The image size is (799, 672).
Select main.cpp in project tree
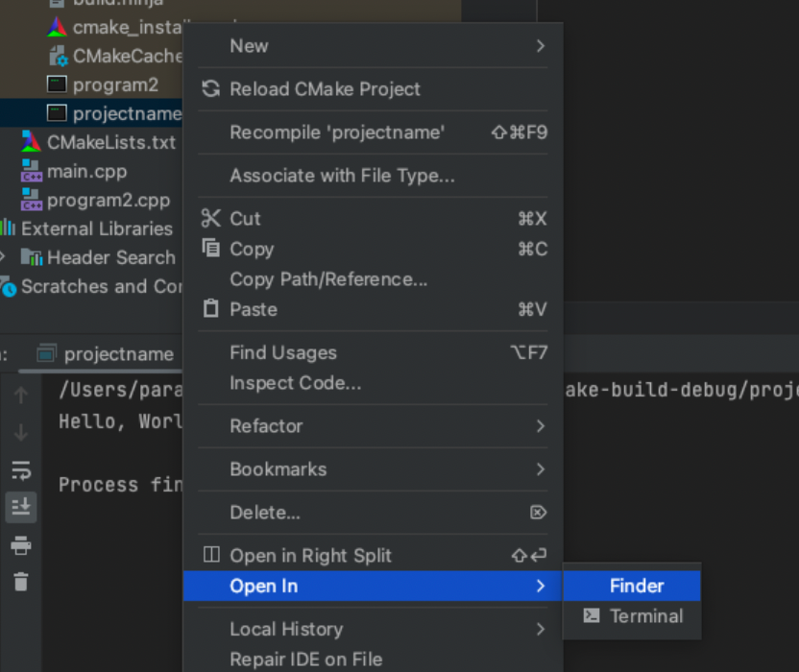click(87, 171)
